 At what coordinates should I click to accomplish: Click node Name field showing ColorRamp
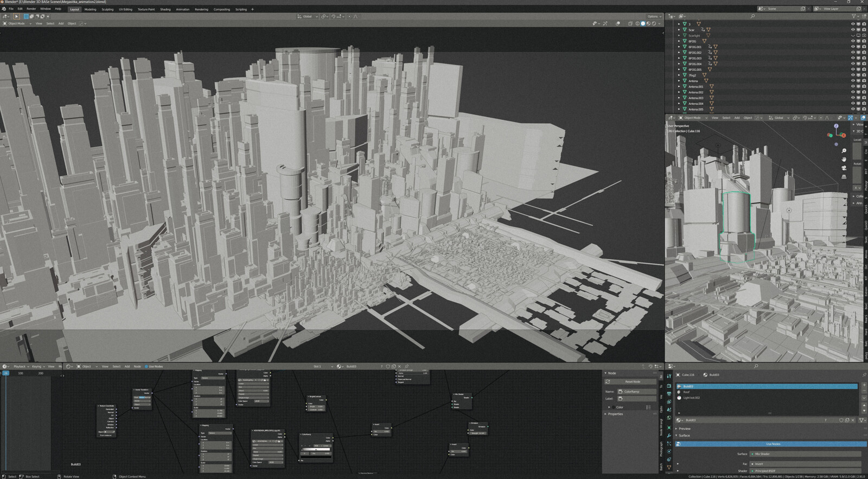(637, 391)
